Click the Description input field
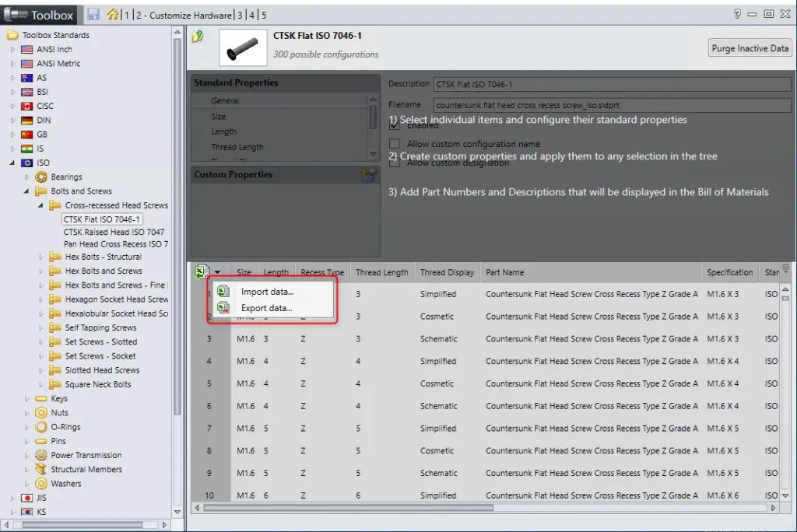 612,84
